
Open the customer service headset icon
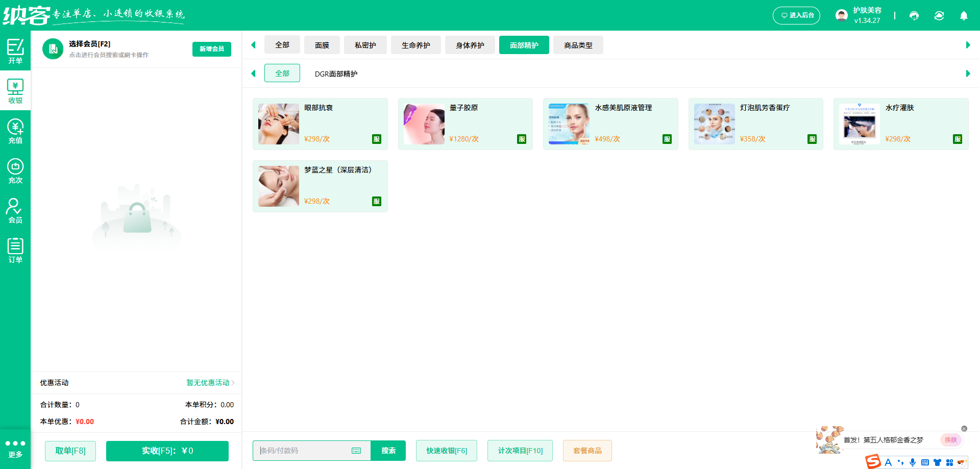click(x=914, y=15)
